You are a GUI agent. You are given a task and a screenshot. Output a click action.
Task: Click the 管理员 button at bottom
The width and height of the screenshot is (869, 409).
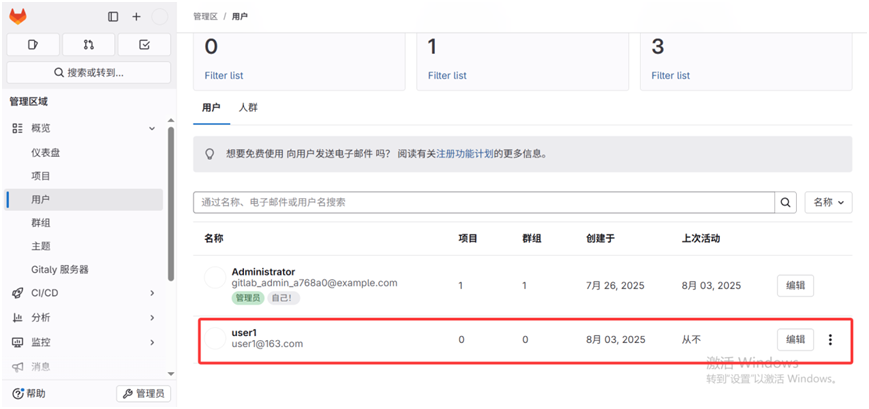tap(144, 393)
